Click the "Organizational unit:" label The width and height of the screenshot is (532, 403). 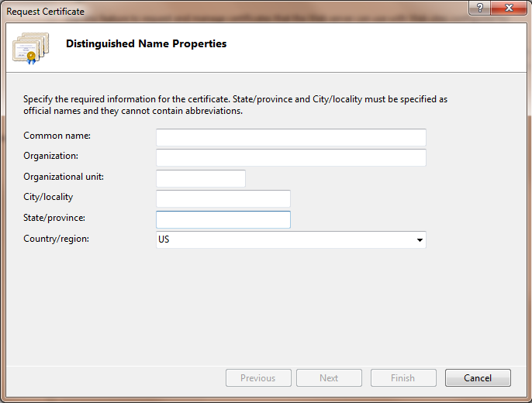click(64, 177)
